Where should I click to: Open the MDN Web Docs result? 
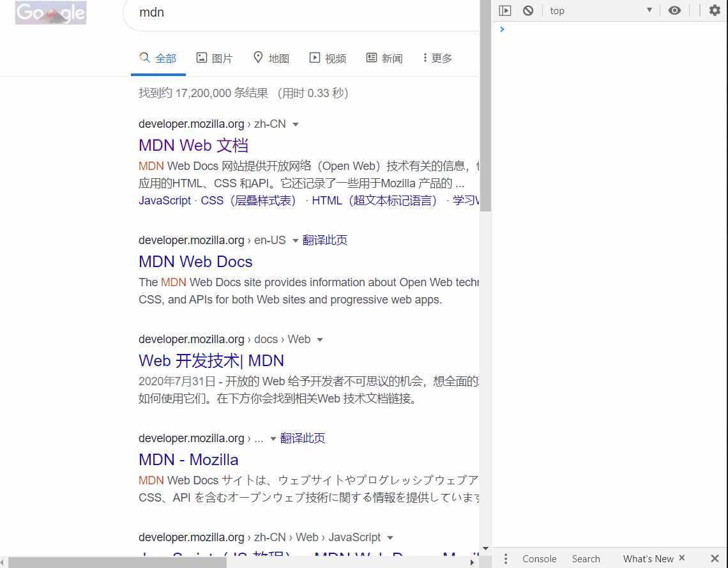pos(195,261)
